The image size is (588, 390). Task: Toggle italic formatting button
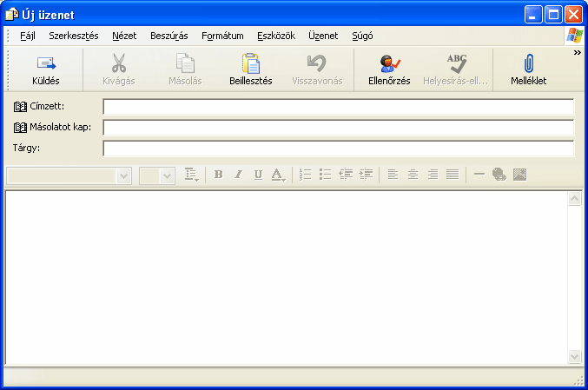pos(238,175)
